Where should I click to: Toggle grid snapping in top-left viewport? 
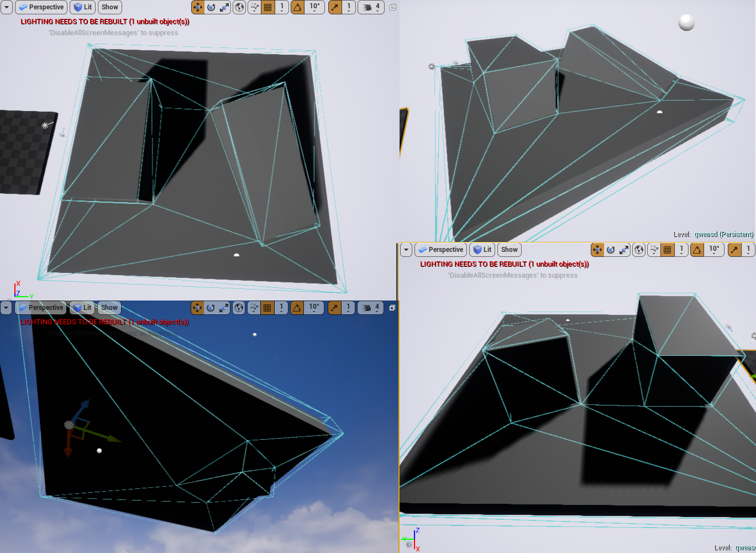268,7
